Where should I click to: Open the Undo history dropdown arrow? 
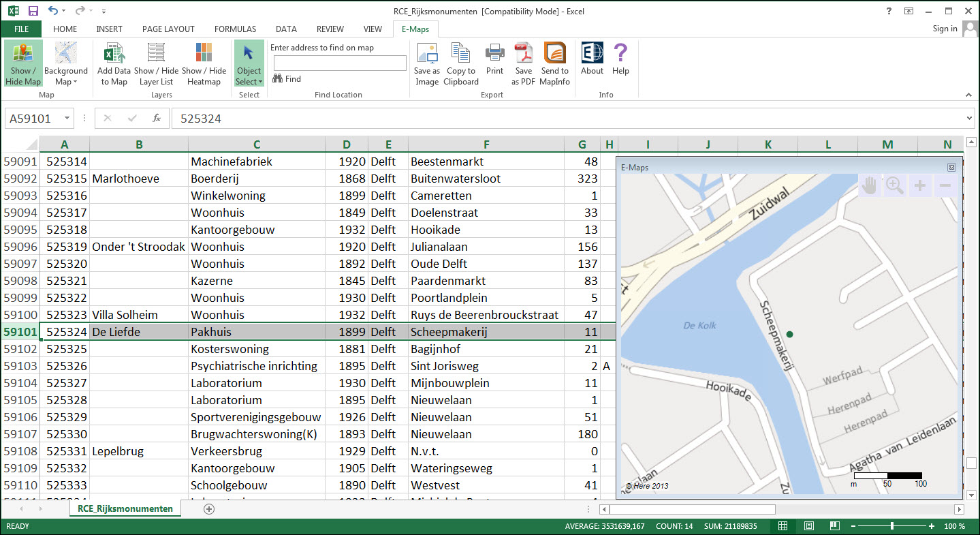point(65,12)
